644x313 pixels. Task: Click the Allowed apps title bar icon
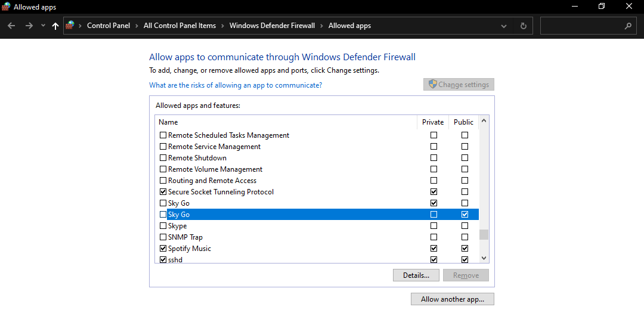[x=6, y=7]
